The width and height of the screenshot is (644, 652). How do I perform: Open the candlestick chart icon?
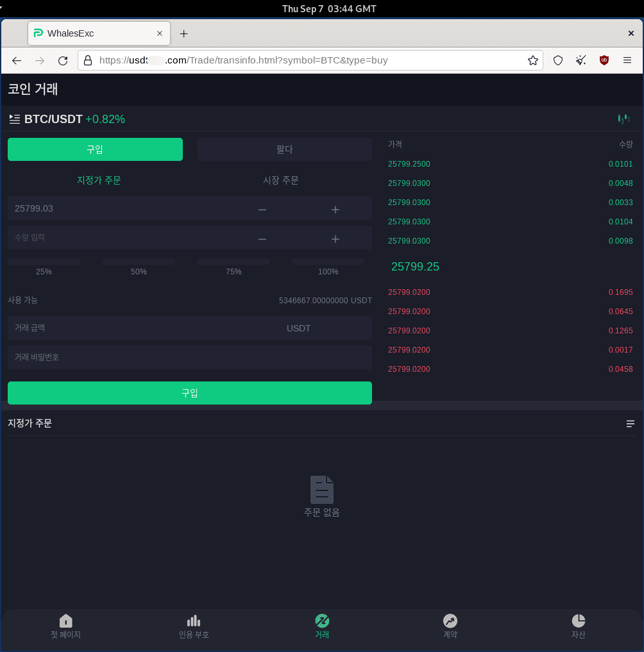623,119
